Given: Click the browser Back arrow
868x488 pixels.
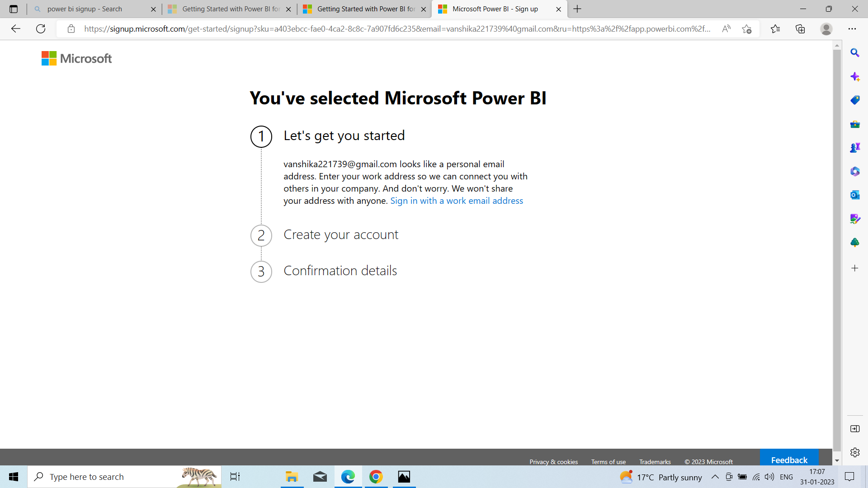Looking at the screenshot, I should point(16,29).
